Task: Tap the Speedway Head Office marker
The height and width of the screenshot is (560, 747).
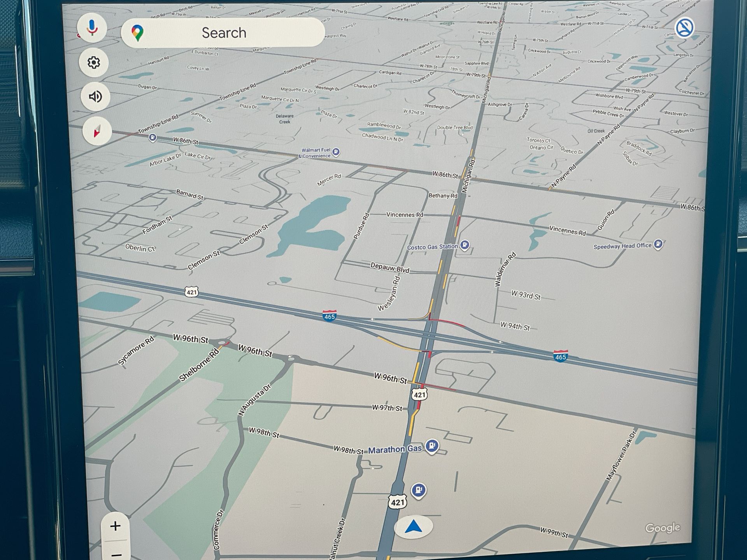Action: pyautogui.click(x=658, y=244)
